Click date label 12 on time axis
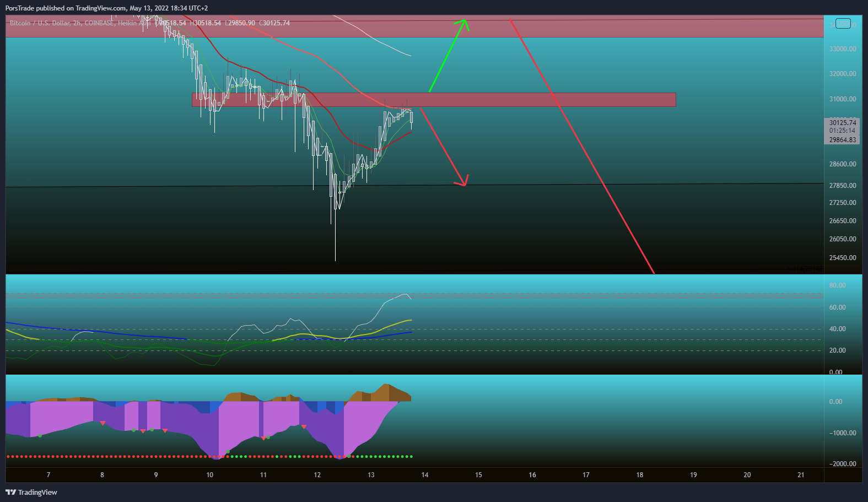The height and width of the screenshot is (502, 868). pyautogui.click(x=317, y=475)
